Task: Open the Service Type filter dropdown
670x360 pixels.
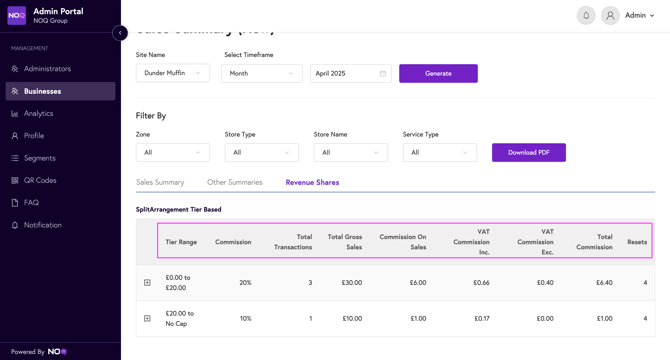Action: (x=440, y=152)
